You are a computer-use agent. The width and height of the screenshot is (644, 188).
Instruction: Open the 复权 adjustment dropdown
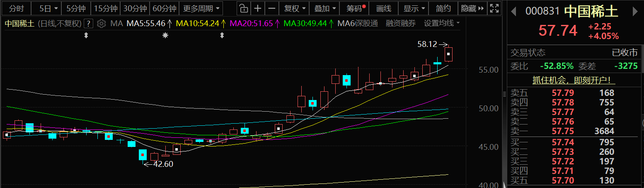pos(295,8)
